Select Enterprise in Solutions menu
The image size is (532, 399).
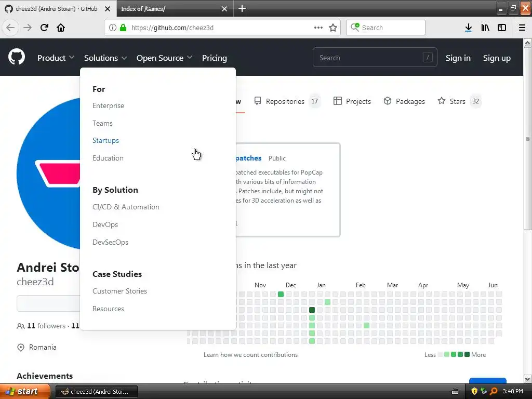pos(108,105)
